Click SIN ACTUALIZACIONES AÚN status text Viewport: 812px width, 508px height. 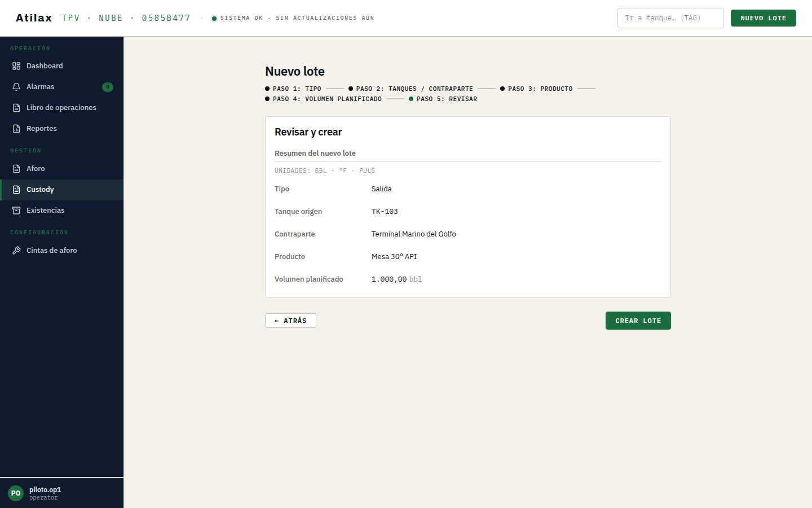pos(325,18)
